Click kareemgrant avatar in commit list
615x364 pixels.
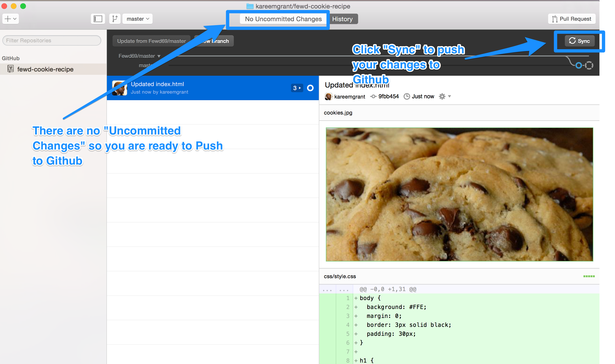pyautogui.click(x=119, y=88)
